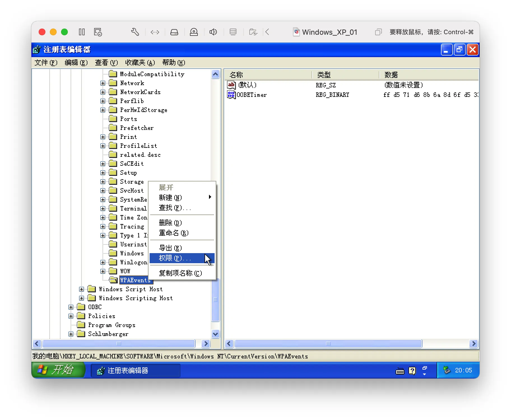Open the hard disk device icon

pyautogui.click(x=174, y=32)
